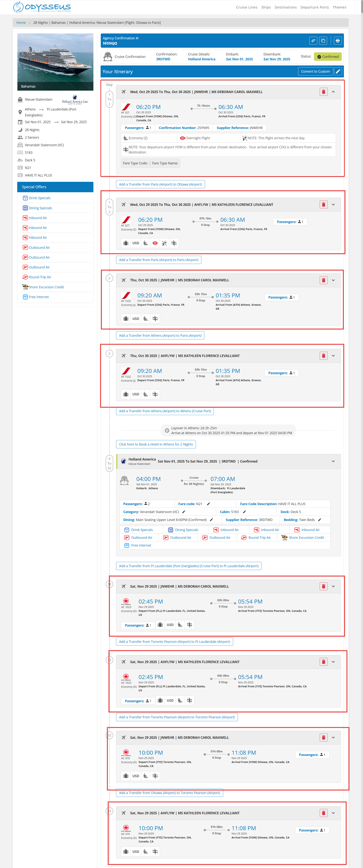
Task: Open Shore Excursion Credit in Special Offers sidebar
Action: pos(46,287)
